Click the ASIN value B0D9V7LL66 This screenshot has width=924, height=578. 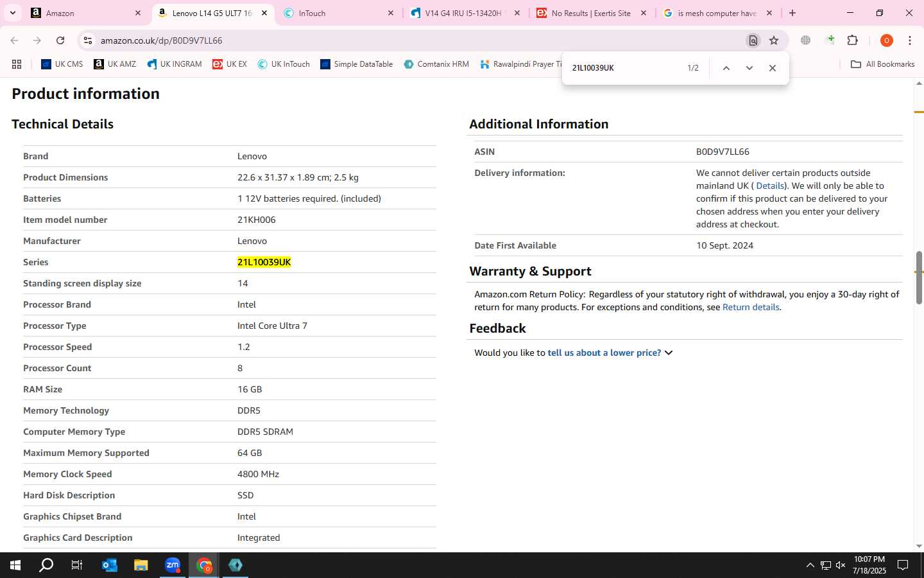click(723, 152)
